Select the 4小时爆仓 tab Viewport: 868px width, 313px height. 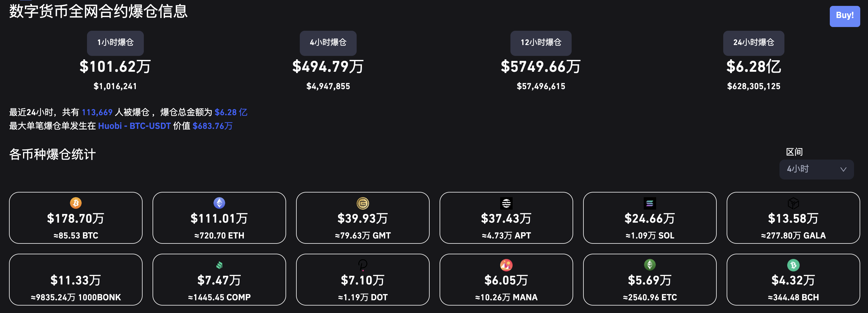coord(328,43)
